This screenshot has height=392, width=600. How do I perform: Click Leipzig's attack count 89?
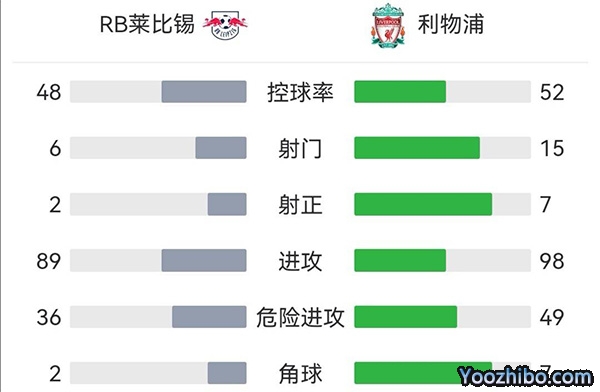49,261
